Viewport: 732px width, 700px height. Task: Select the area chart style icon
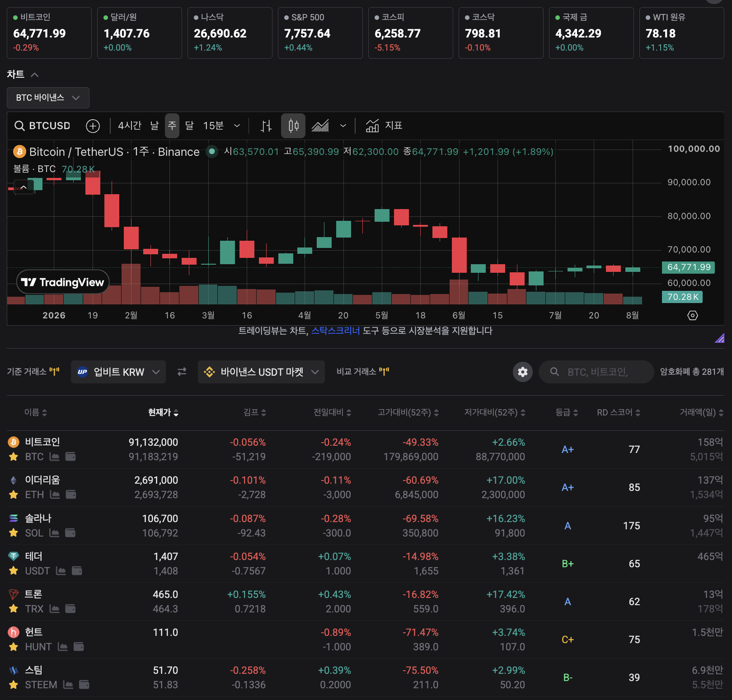(320, 126)
